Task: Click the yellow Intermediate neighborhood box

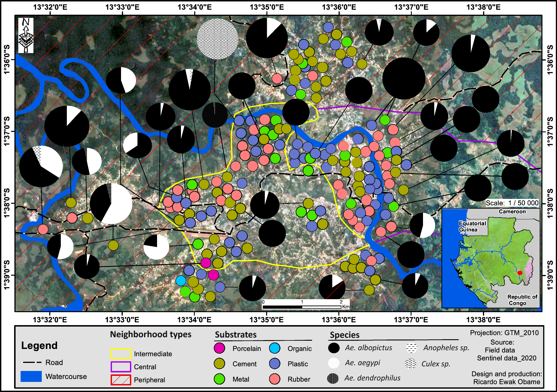Action: click(x=121, y=354)
